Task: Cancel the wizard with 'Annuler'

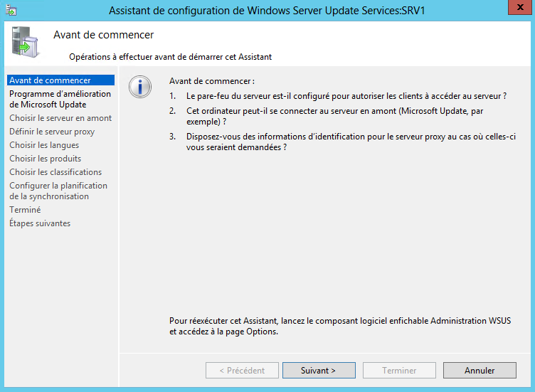Action: [x=480, y=371]
